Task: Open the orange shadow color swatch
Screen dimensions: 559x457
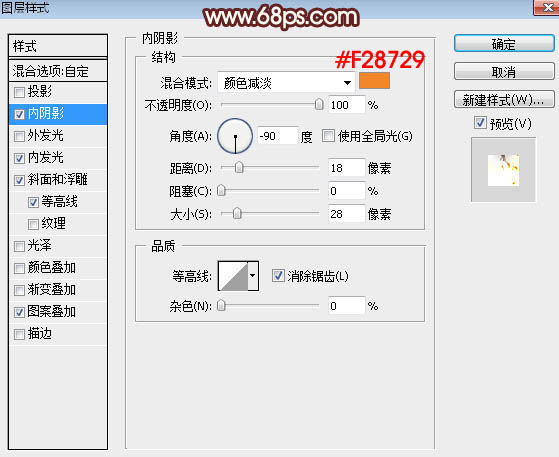Action: pyautogui.click(x=374, y=81)
